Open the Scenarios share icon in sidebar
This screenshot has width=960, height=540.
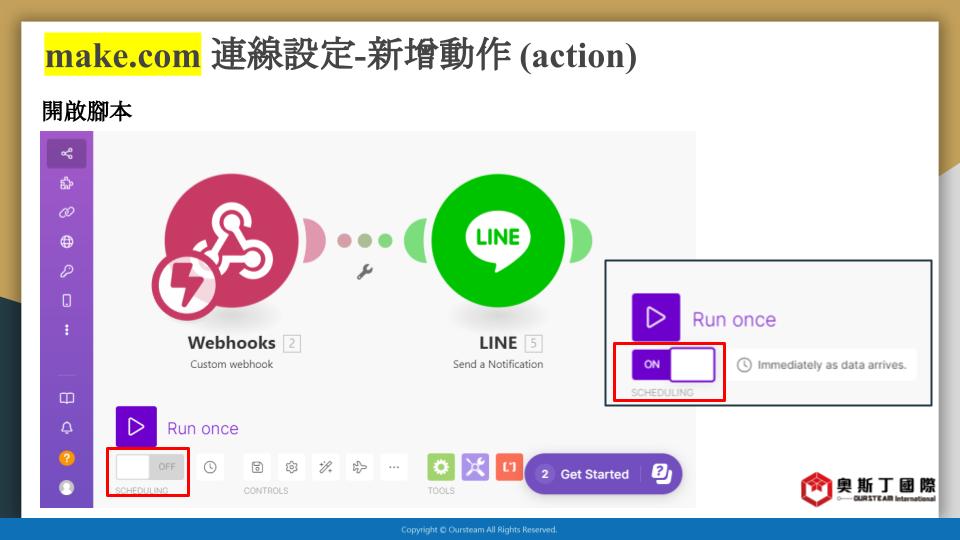click(67, 153)
